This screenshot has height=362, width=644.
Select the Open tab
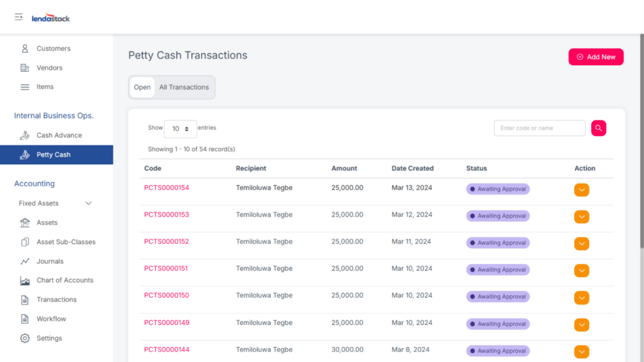[142, 88]
